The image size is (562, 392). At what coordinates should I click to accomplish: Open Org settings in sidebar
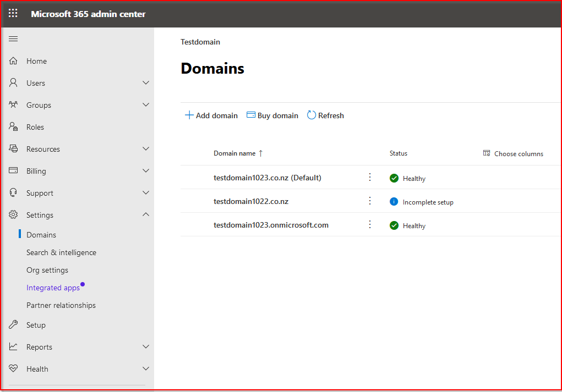(47, 270)
